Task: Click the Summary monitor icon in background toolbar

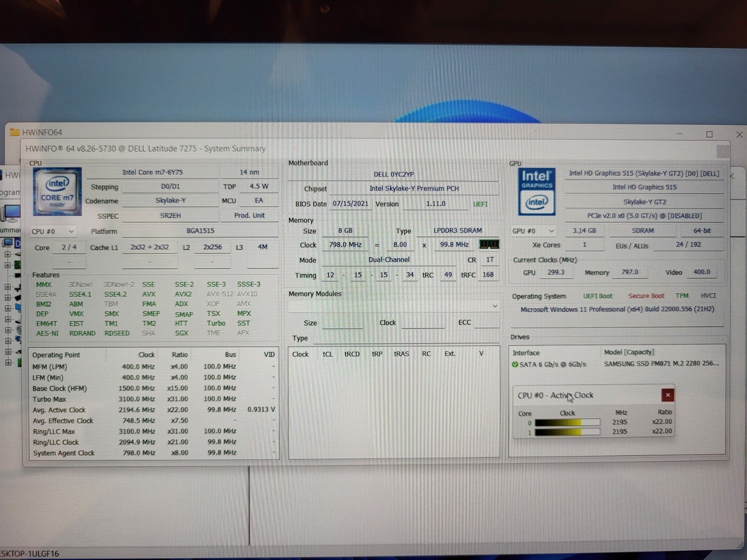Action: click(x=11, y=213)
